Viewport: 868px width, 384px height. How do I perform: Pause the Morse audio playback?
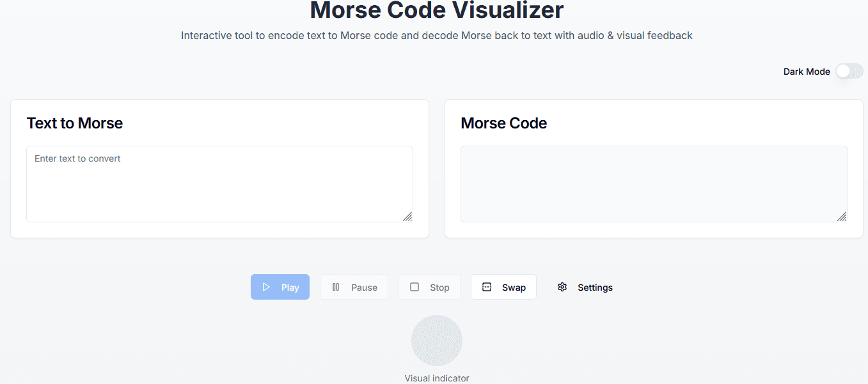[354, 287]
